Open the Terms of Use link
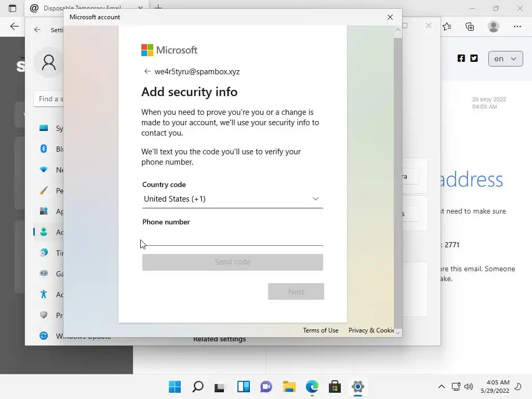532x399 pixels. coord(321,330)
